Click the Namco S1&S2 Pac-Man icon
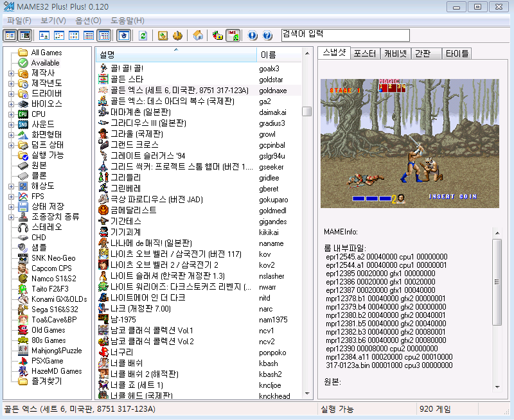514x420 pixels. pyautogui.click(x=23, y=279)
